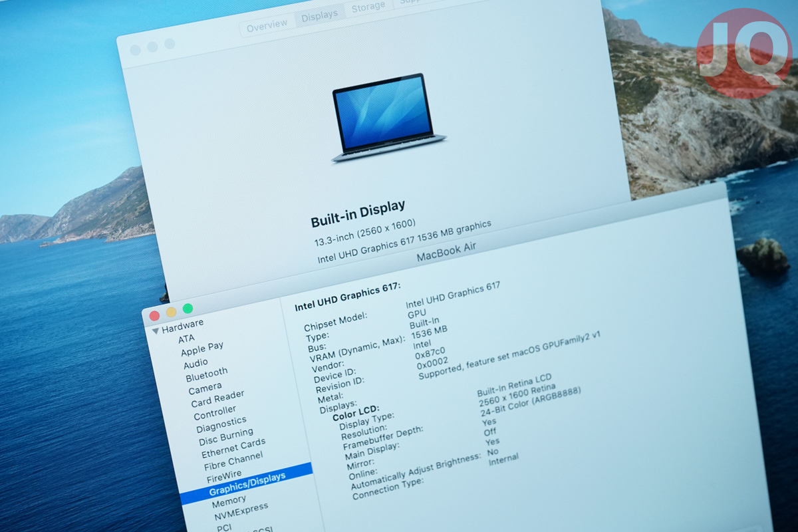The width and height of the screenshot is (798, 532).
Task: Click the "VRAM (Dynamic, Max):" label
Action: coord(357,349)
